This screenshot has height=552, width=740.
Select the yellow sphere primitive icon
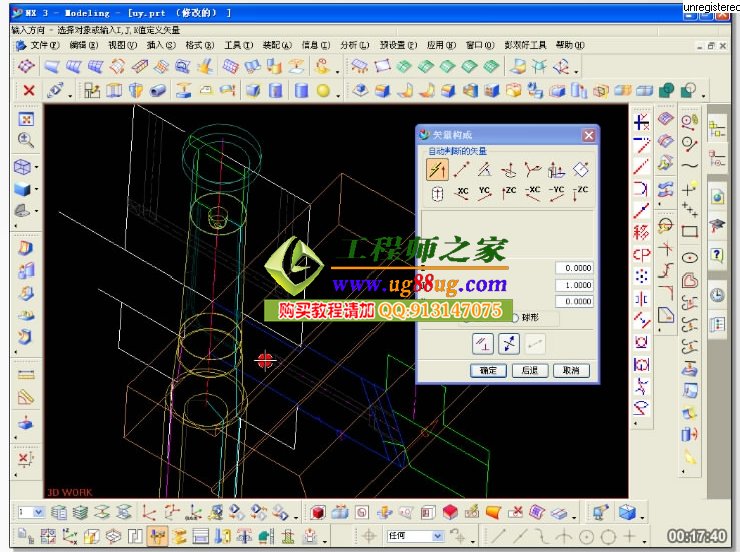(323, 91)
